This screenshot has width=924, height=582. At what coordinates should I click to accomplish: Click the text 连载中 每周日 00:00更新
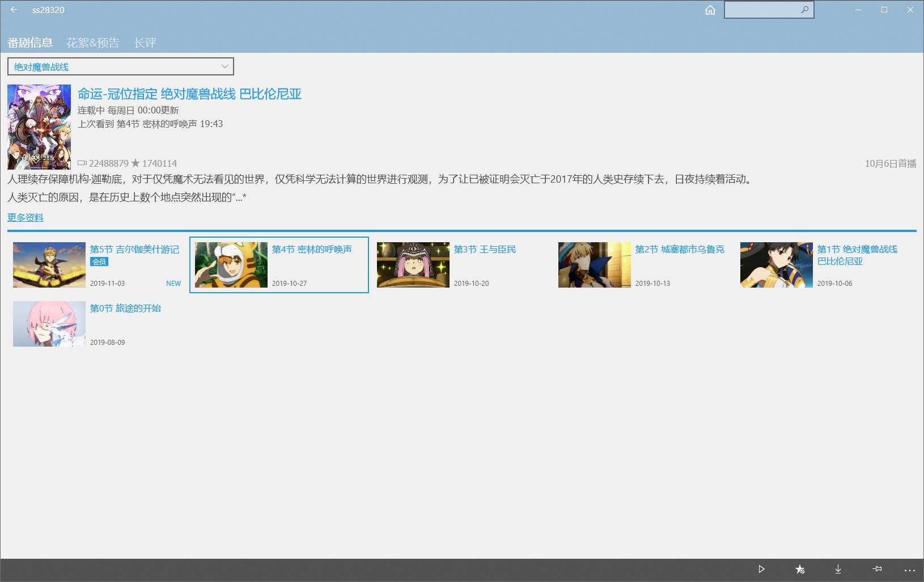click(128, 110)
